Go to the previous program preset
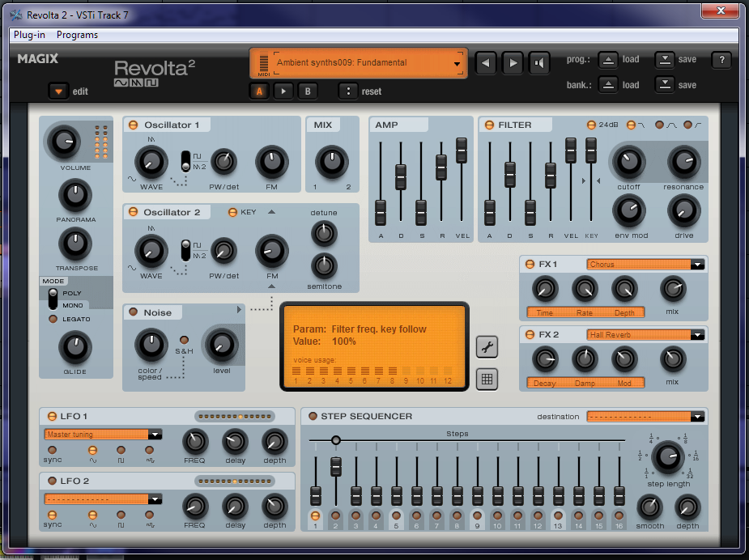 485,62
